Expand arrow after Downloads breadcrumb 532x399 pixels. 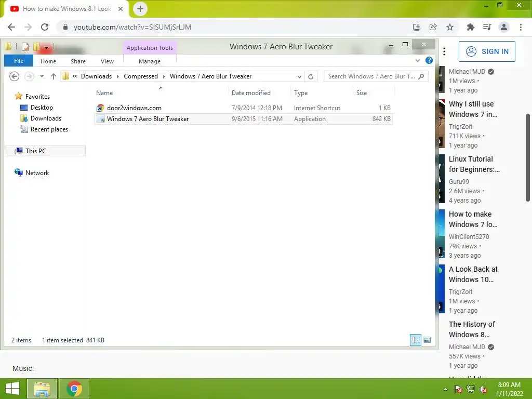click(118, 77)
